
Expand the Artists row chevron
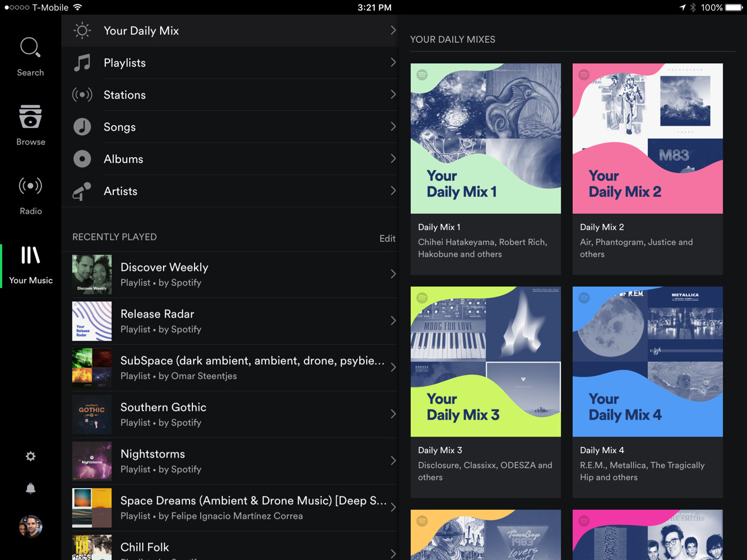tap(393, 191)
